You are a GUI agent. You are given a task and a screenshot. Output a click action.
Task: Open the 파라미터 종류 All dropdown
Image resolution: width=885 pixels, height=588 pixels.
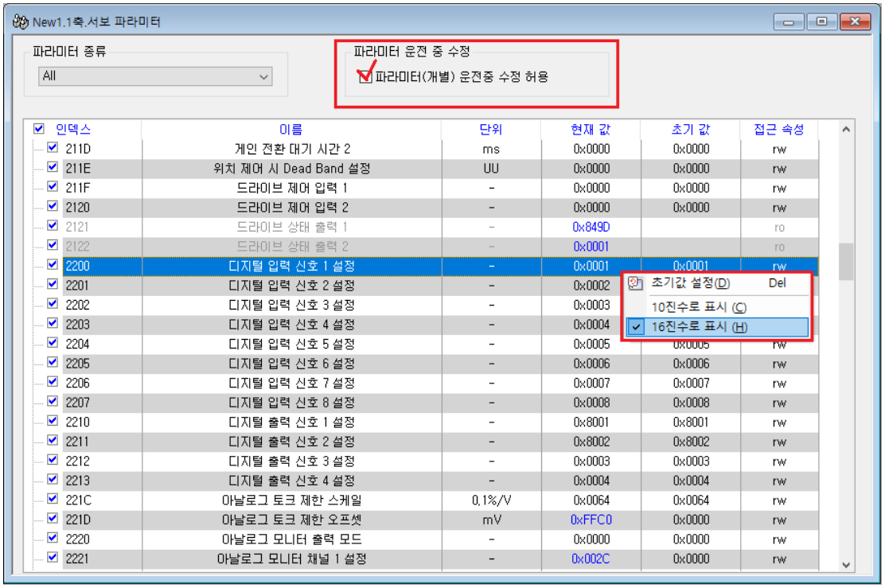(264, 76)
